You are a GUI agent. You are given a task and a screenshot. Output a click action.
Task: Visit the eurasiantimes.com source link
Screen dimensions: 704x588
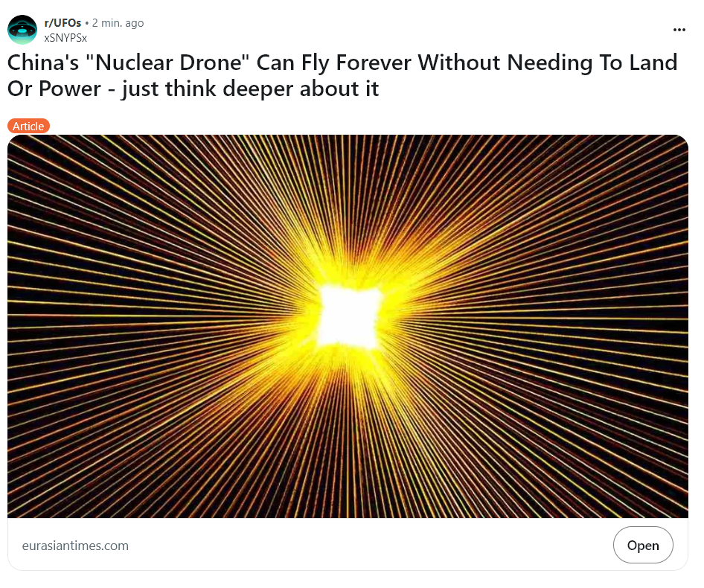click(75, 546)
